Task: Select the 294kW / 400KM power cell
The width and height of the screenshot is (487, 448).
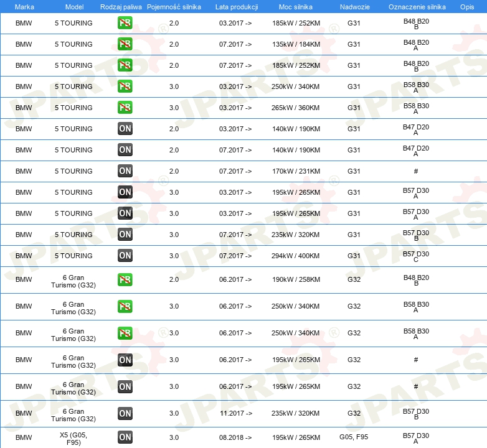Action: pyautogui.click(x=295, y=256)
